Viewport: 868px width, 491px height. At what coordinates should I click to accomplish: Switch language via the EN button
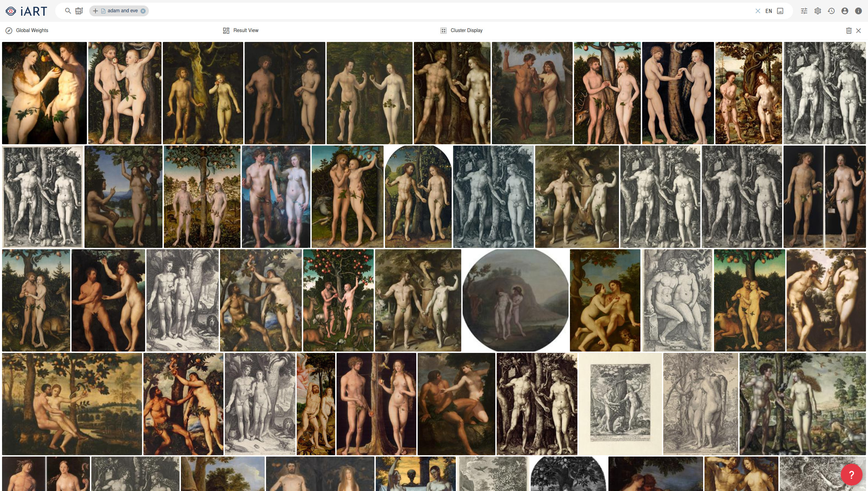coord(769,11)
